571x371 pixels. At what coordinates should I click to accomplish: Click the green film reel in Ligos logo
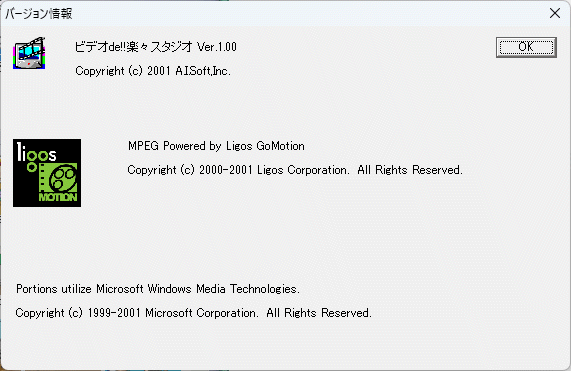[x=63, y=177]
